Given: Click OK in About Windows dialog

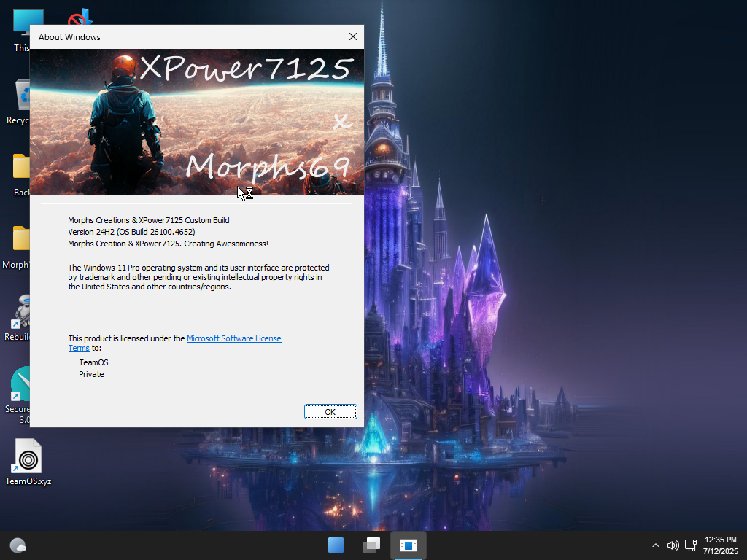Looking at the screenshot, I should [330, 412].
